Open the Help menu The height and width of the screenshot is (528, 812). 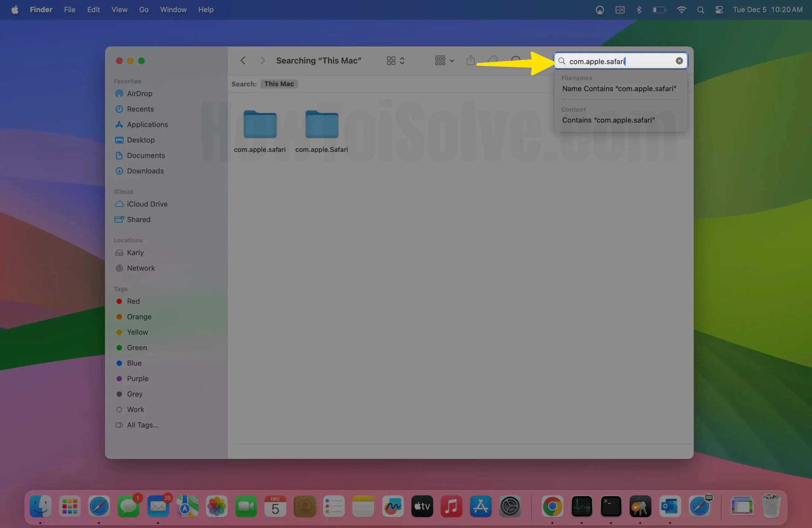[206, 10]
